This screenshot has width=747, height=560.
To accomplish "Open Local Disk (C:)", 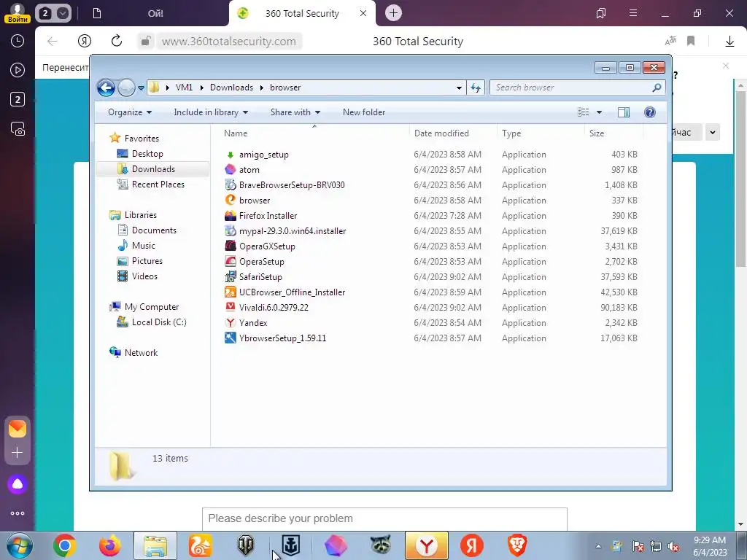I will coord(158,322).
